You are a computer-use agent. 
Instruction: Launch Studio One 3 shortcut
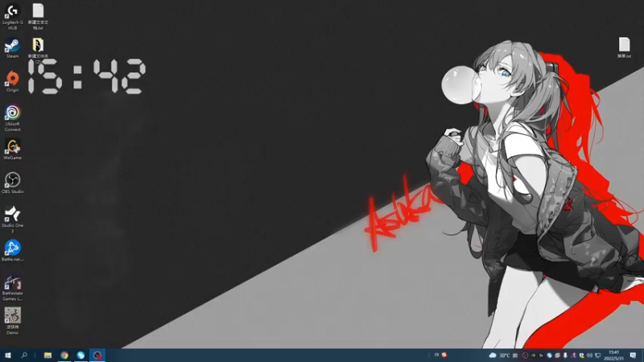12,220
